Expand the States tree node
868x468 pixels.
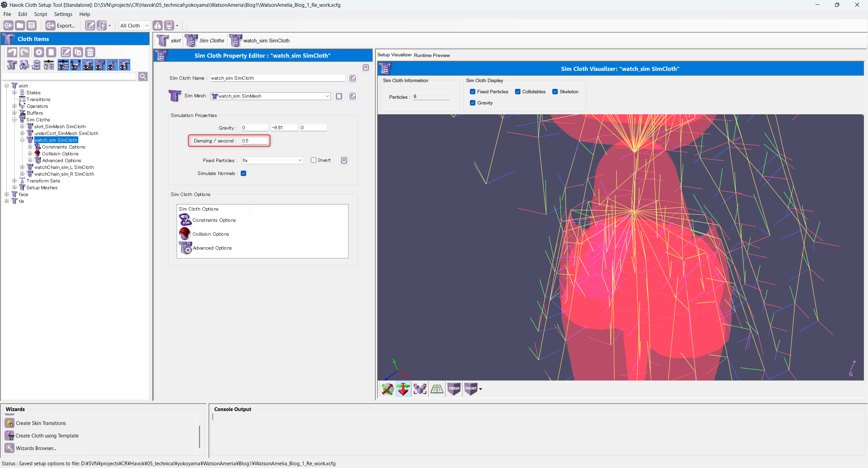click(15, 93)
